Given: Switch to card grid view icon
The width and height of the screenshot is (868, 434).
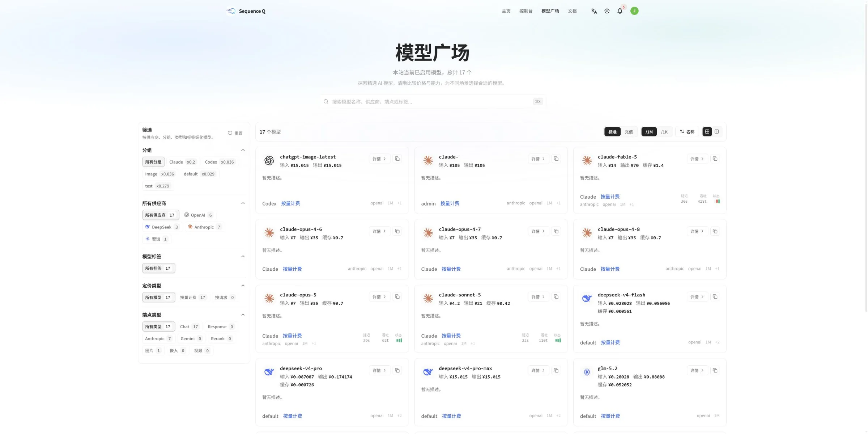Looking at the screenshot, I should 707,132.
